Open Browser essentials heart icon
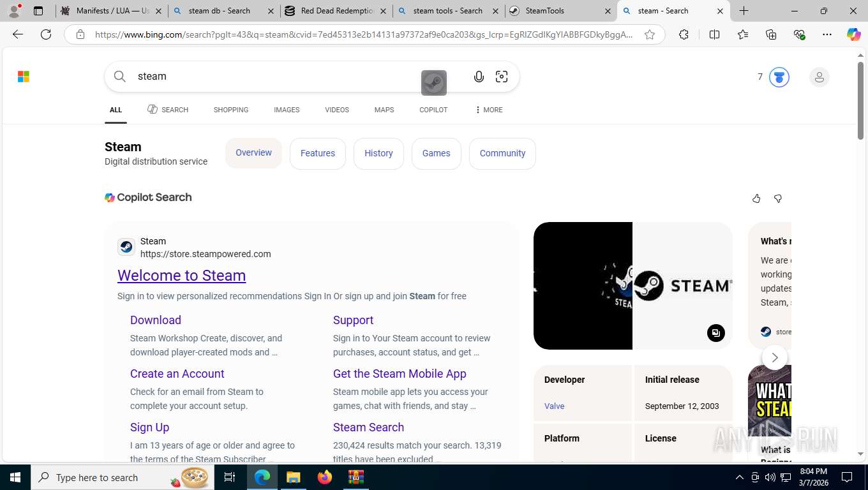The width and height of the screenshot is (868, 490). 799,34
